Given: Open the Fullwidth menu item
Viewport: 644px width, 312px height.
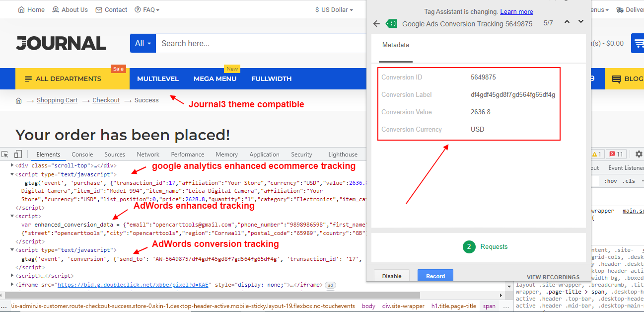Looking at the screenshot, I should click(x=272, y=79).
